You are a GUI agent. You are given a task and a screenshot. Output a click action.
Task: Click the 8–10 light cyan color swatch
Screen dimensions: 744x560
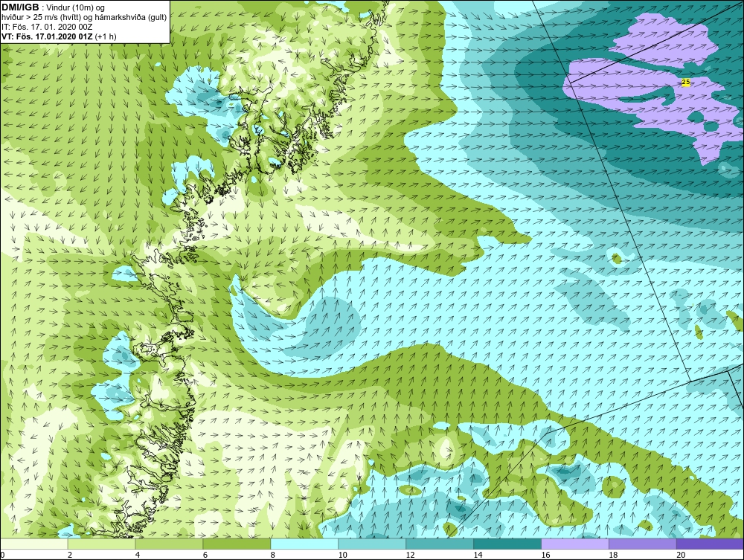304,544
